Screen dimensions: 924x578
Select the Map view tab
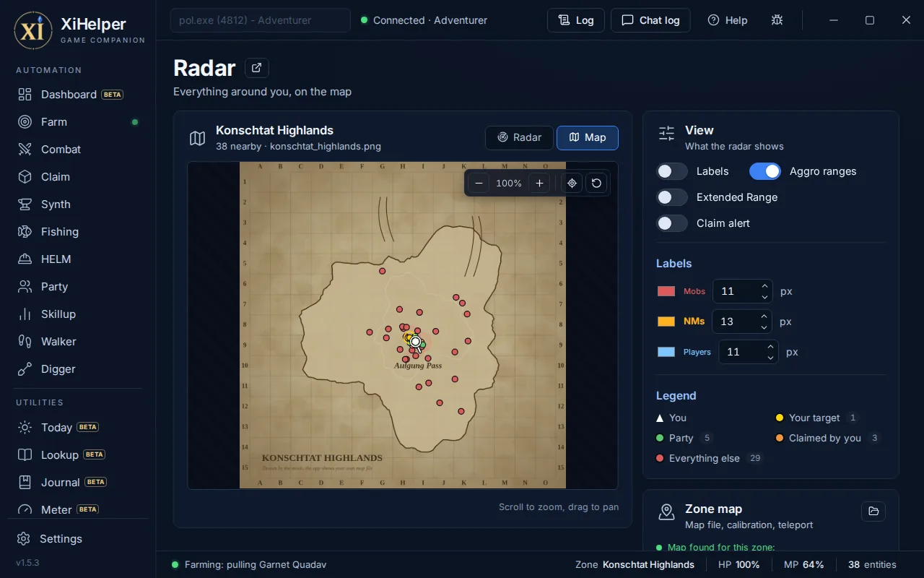[588, 137]
